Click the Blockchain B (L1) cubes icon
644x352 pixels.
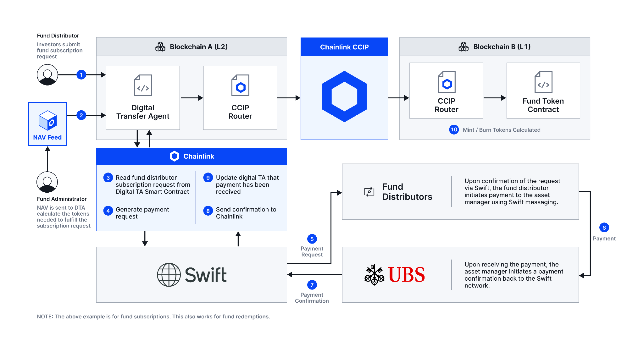[464, 47]
